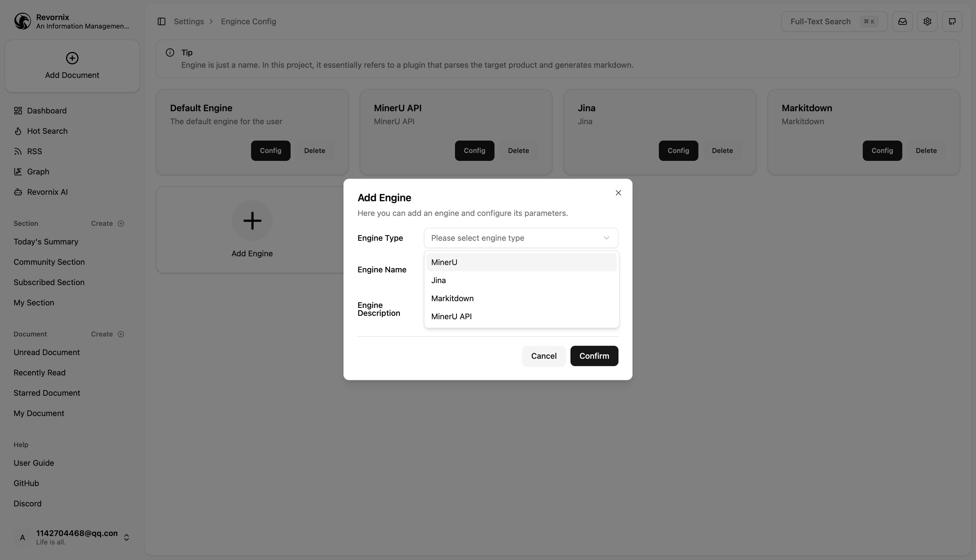This screenshot has height=560, width=976.
Task: Select the Jina option in list
Action: point(521,280)
